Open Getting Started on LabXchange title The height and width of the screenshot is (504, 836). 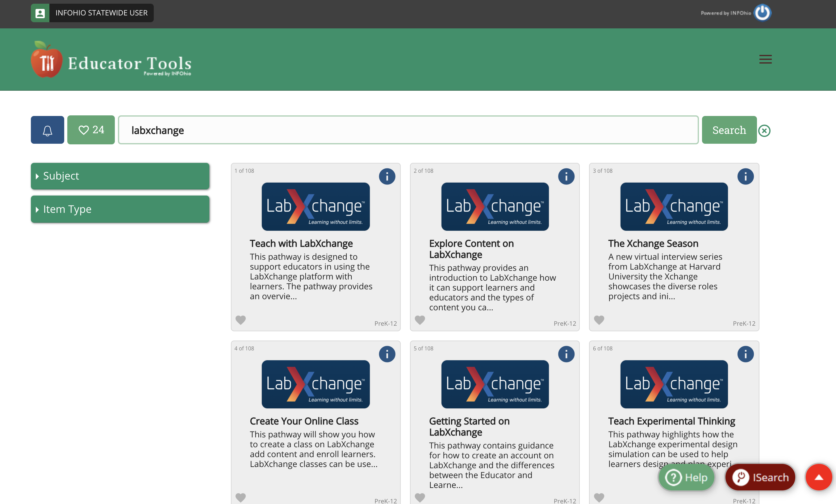coord(469,426)
